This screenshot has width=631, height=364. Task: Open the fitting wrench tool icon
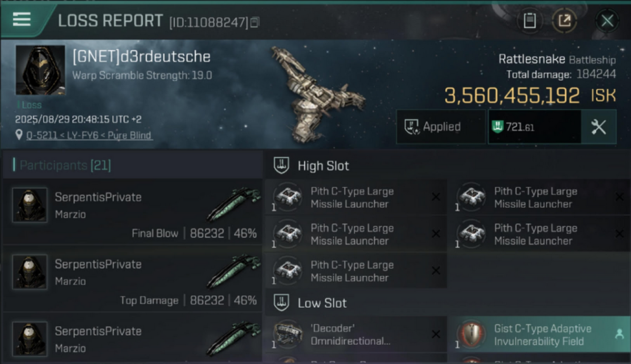coord(598,127)
